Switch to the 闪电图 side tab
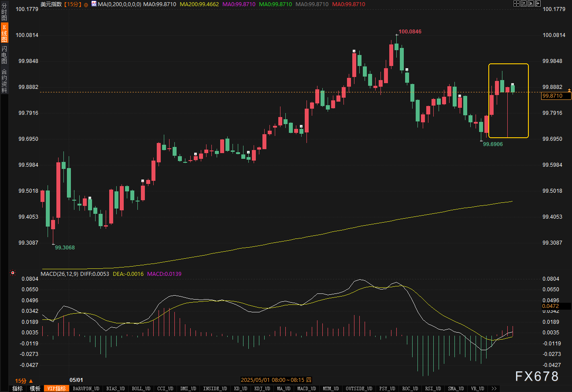 [x=4, y=55]
